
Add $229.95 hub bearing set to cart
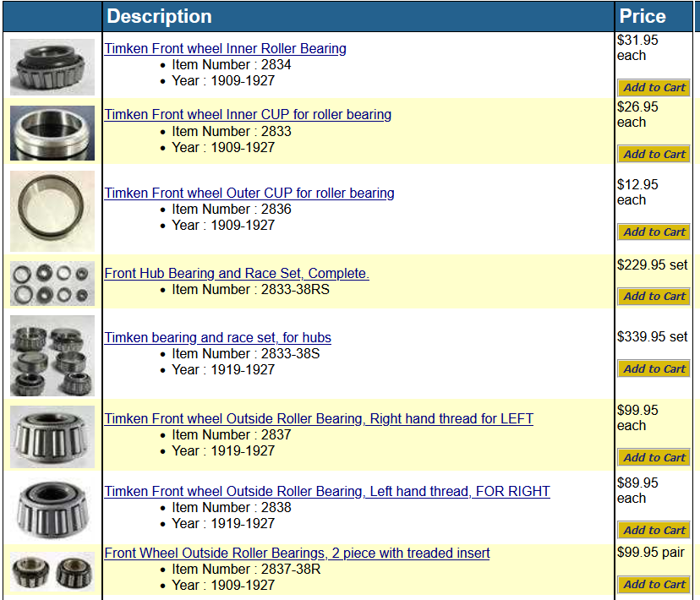pyautogui.click(x=654, y=297)
